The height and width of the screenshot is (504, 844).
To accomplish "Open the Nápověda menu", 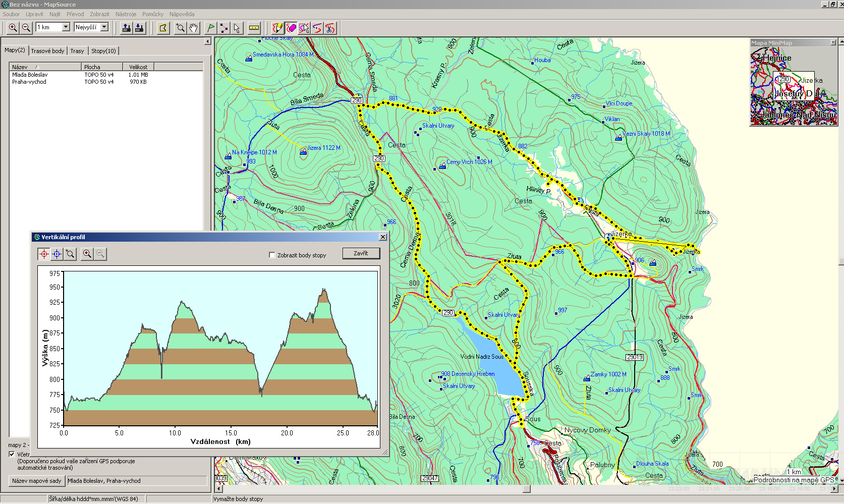I will click(x=182, y=14).
